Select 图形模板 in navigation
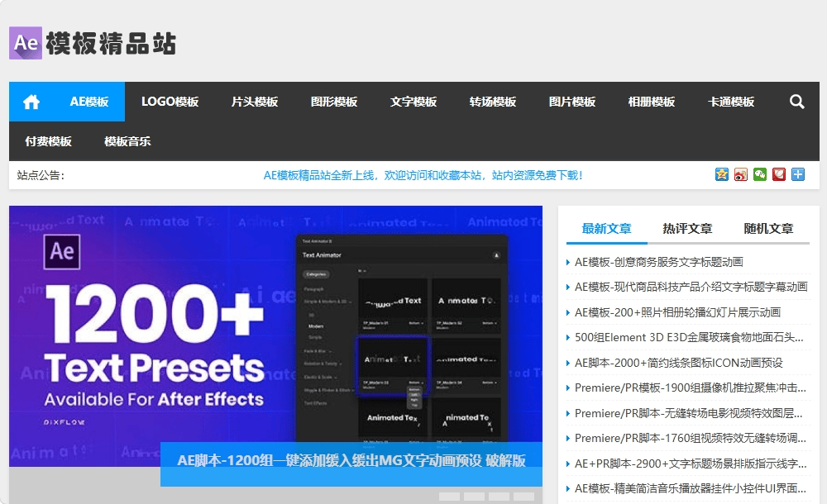827x504 pixels. pos(334,102)
